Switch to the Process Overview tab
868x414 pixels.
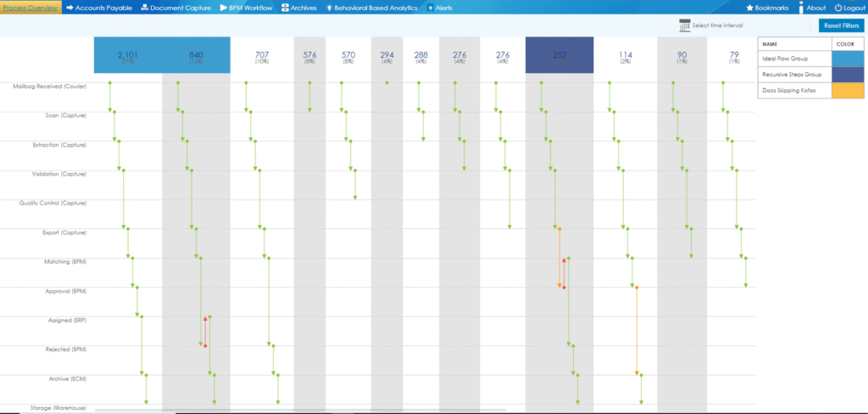coord(31,8)
